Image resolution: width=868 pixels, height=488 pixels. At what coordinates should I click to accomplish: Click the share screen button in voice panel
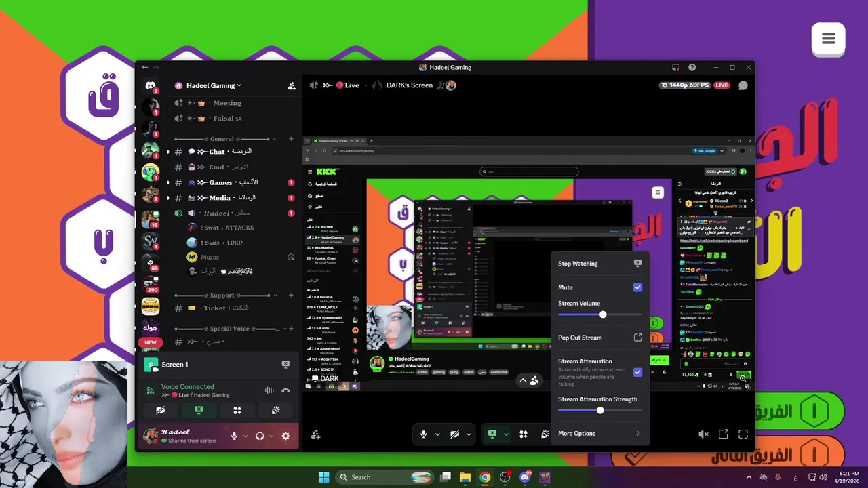(x=199, y=410)
